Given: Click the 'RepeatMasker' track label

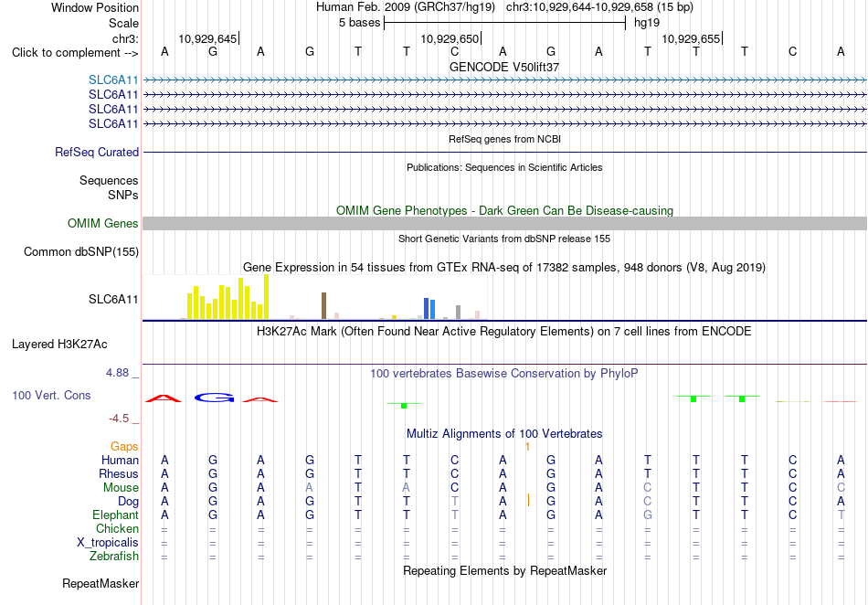Looking at the screenshot, I should (x=101, y=584).
